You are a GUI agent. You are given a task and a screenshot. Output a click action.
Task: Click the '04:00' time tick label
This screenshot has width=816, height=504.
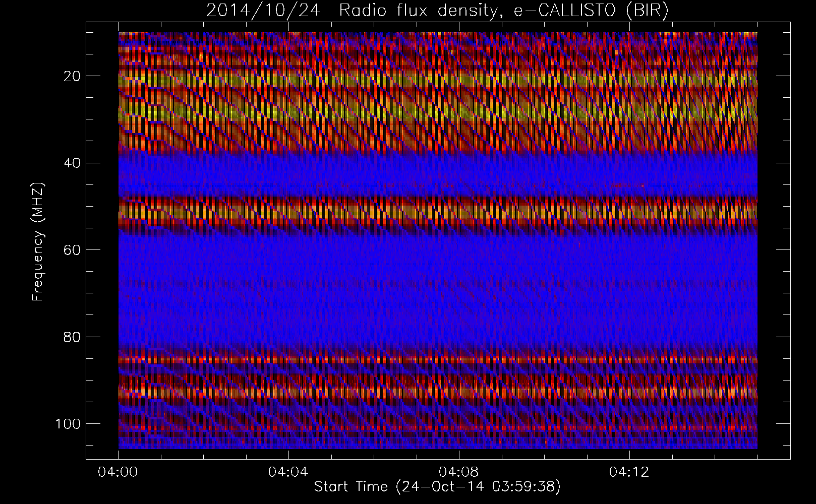[118, 473]
